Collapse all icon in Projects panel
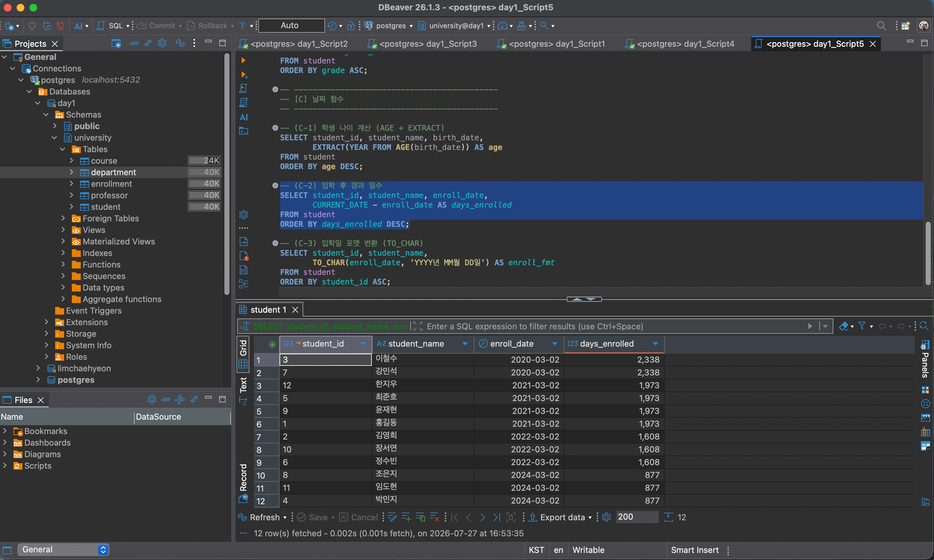Viewport: 934px width, 560px height. [134, 43]
